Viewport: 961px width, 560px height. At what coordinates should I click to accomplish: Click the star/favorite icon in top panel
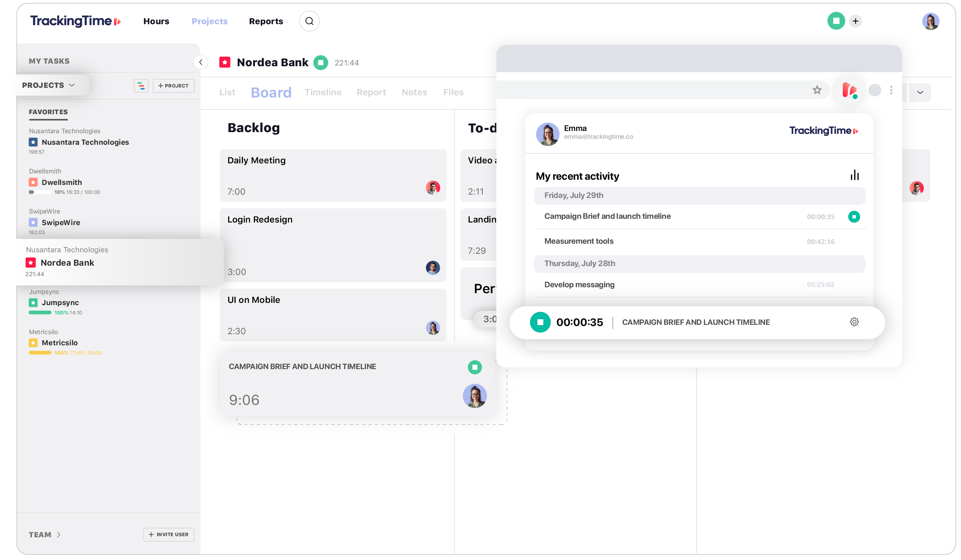pos(817,91)
